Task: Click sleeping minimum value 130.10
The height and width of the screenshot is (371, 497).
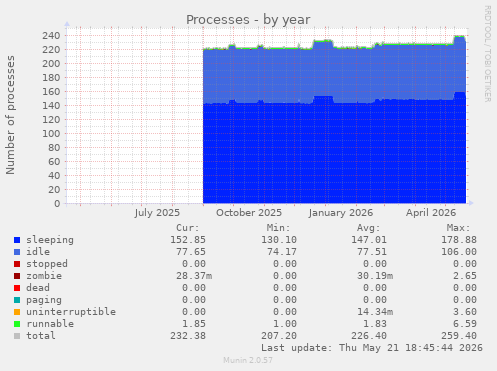Action: click(279, 240)
